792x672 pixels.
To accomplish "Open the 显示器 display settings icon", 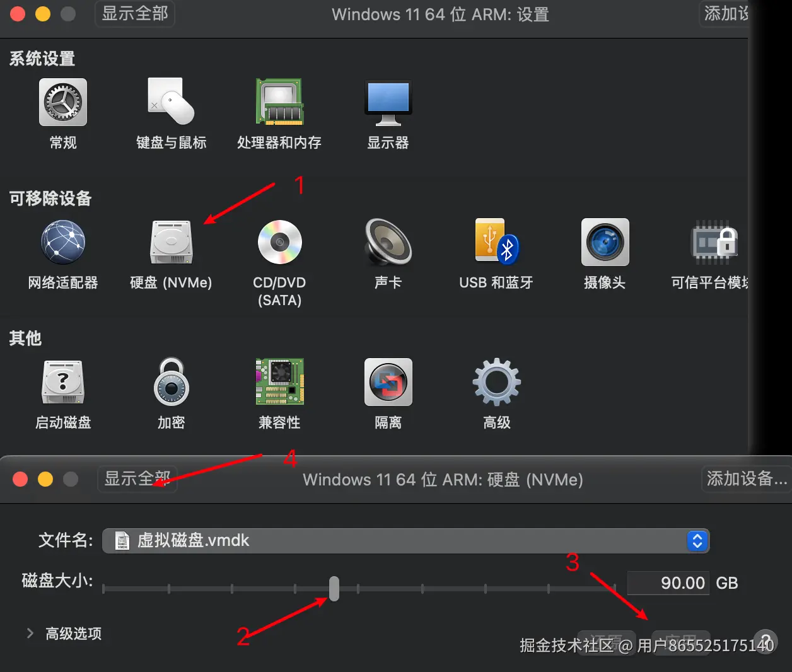I will (388, 102).
